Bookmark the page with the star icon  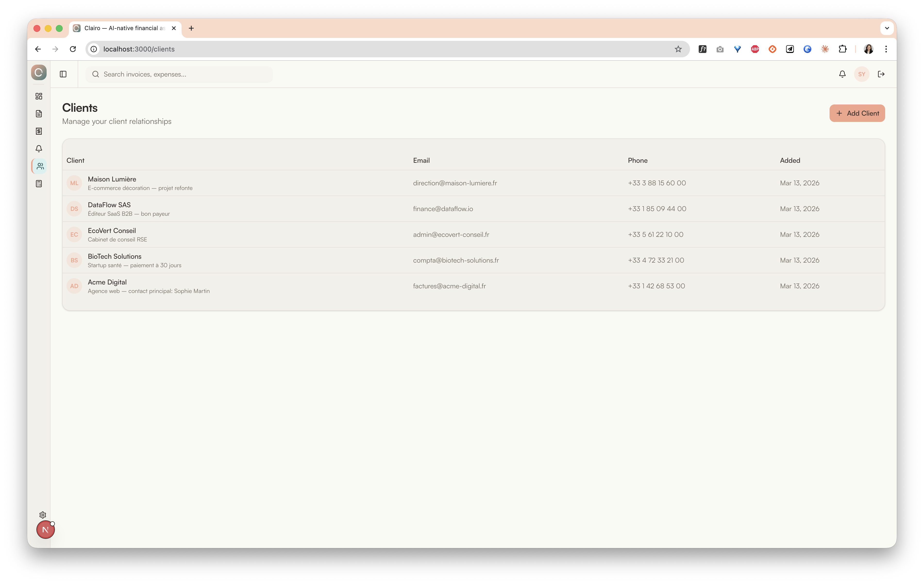[678, 49]
